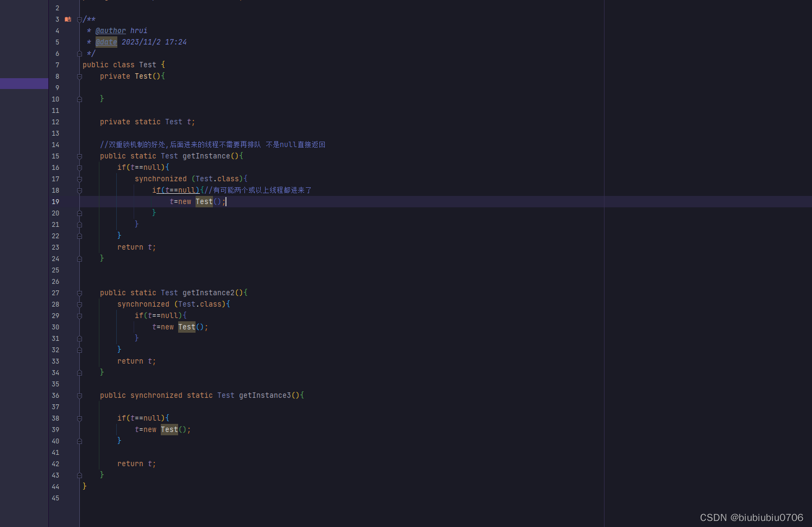The image size is (812, 527).
Task: Click the synchronized keyword on line 36
Action: coord(156,396)
